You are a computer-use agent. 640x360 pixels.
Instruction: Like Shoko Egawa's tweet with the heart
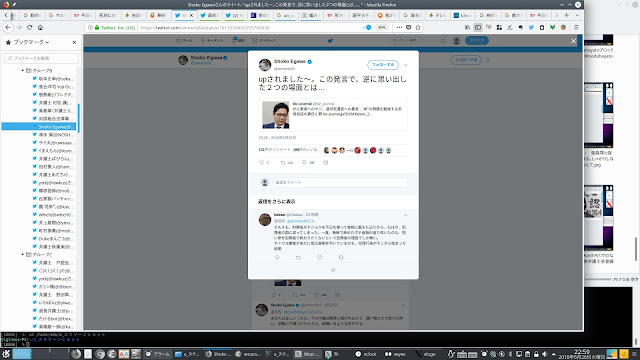point(304,162)
